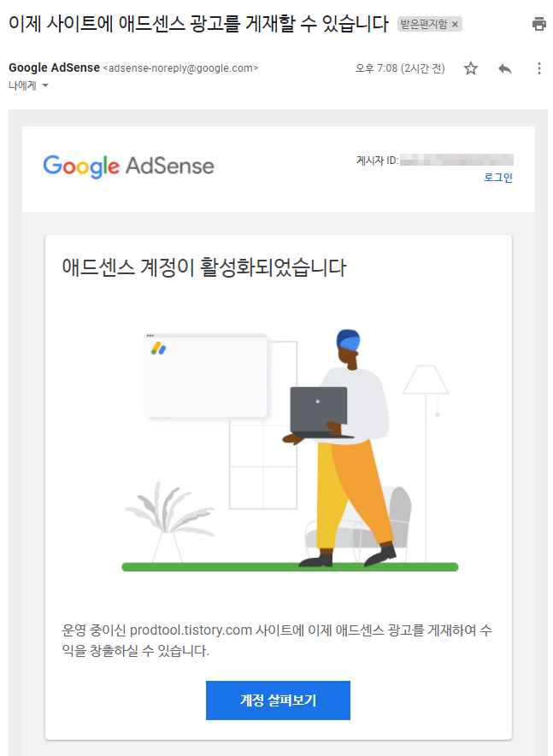
Task: Click the 애드센스 계정이 활성화되었습니다 heading
Action: tap(204, 267)
